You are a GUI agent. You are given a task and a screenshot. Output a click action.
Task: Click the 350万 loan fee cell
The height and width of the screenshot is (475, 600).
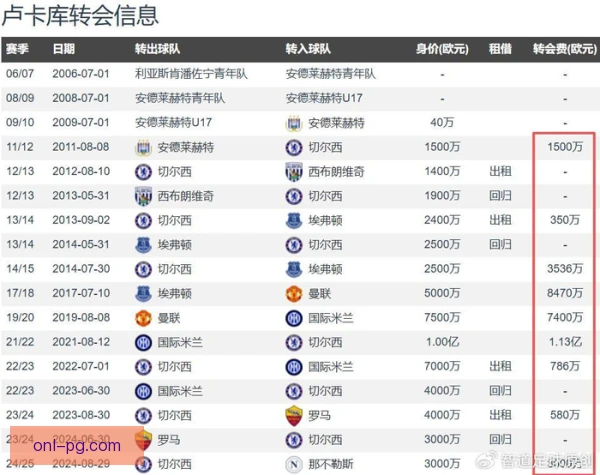tap(565, 220)
